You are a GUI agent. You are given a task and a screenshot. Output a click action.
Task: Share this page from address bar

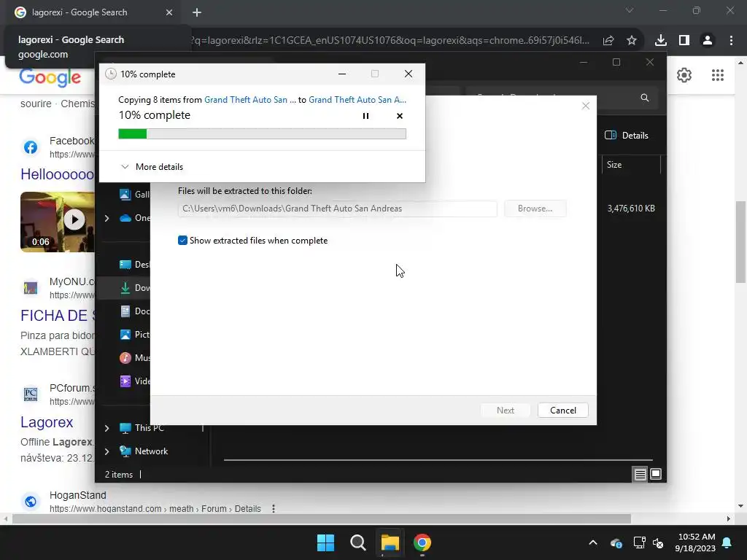pos(608,41)
